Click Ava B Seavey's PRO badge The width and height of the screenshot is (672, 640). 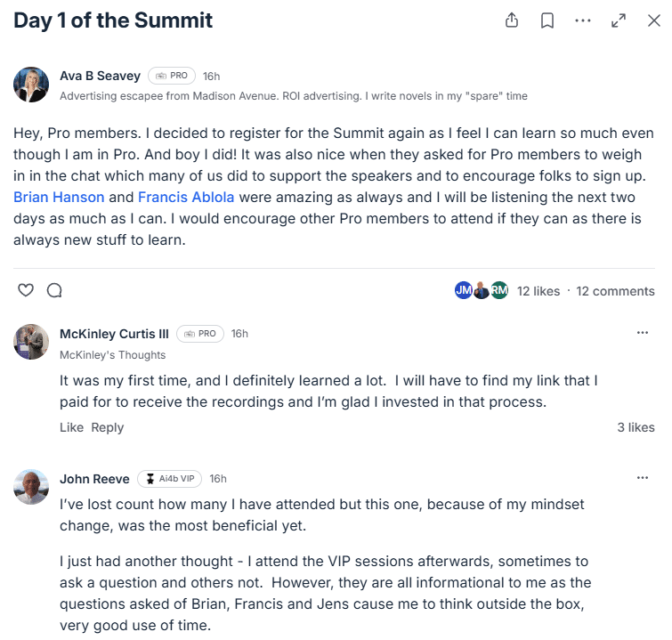171,76
